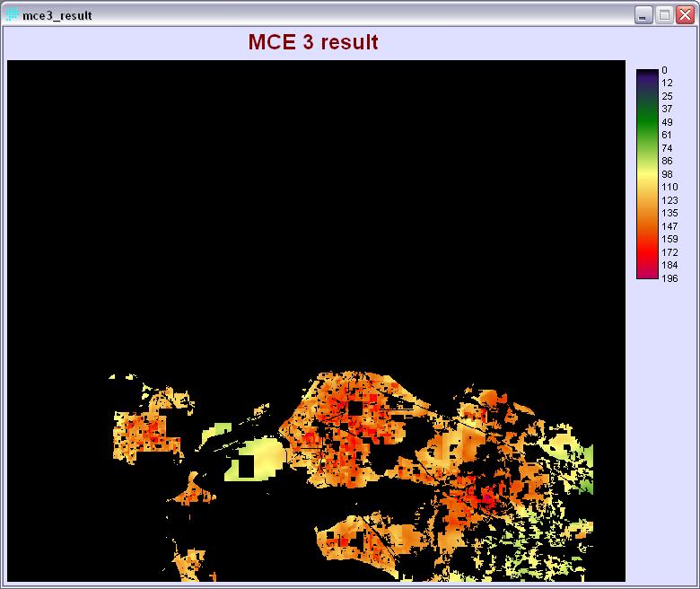Viewport: 700px width, 589px height.
Task: Click the legend label 0
Action: pos(664,70)
